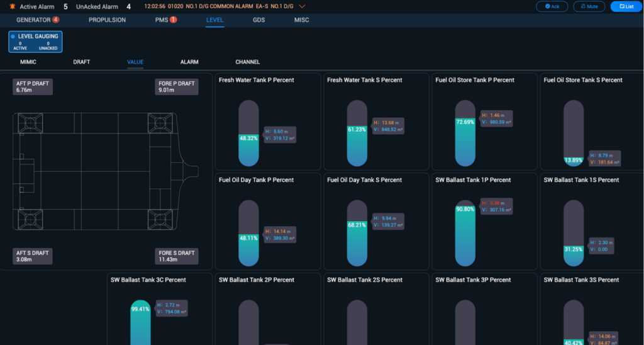Click the AFT P DRAFT value label
The image size is (644, 345).
32,87
